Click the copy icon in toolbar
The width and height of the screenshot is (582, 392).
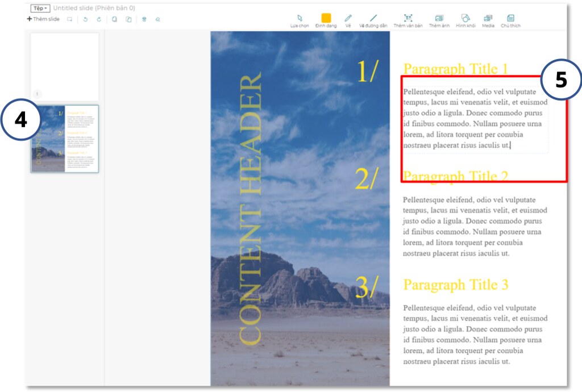click(x=114, y=19)
